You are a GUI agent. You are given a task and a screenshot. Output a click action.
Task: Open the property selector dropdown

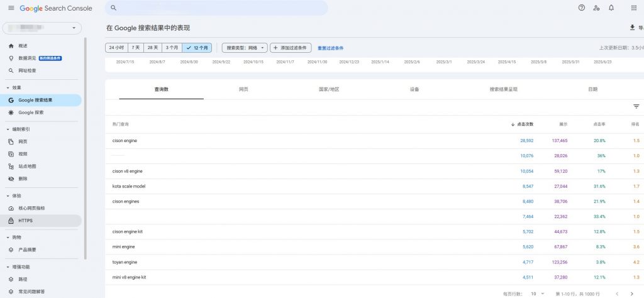(x=42, y=28)
